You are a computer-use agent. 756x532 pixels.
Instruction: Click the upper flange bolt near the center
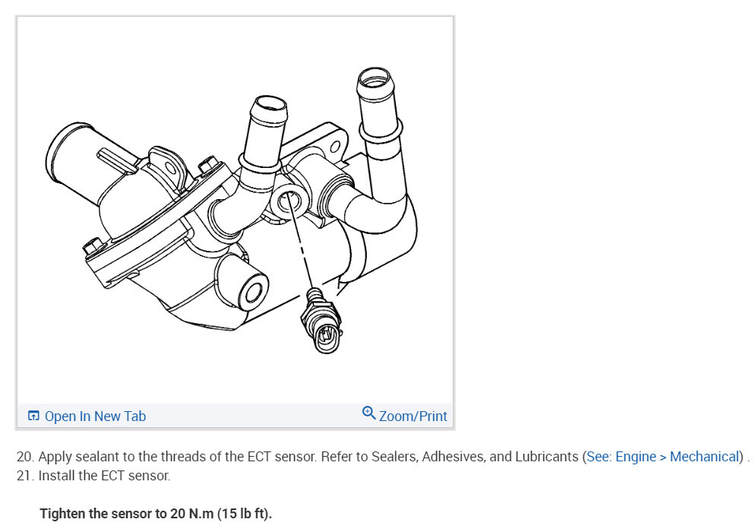point(207,164)
